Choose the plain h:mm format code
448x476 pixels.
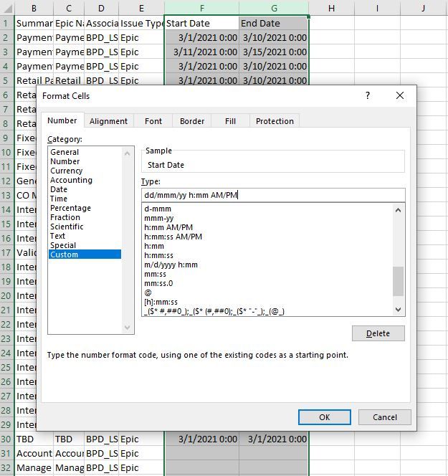267,246
